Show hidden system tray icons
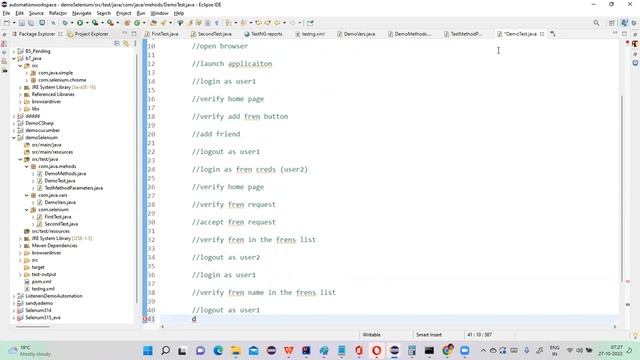The height and width of the screenshot is (360, 640). (483, 350)
